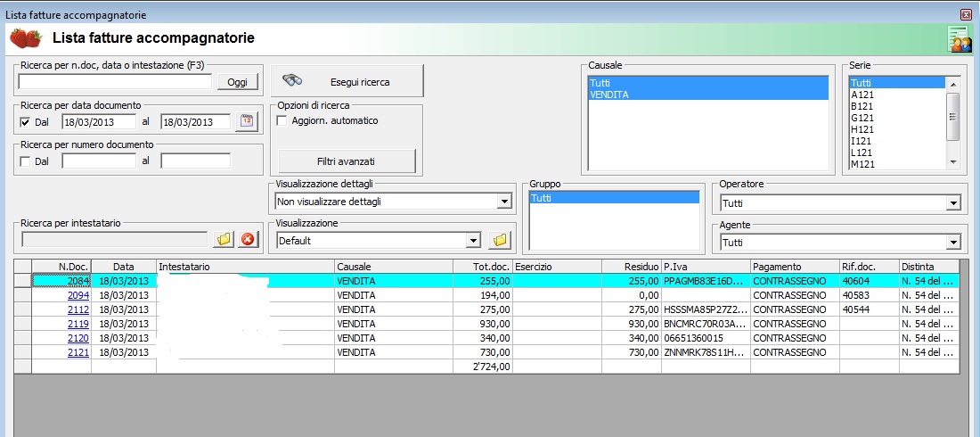Viewport: 980px width, 437px height.
Task: Select H121 in Serie list
Action: pyautogui.click(x=897, y=129)
